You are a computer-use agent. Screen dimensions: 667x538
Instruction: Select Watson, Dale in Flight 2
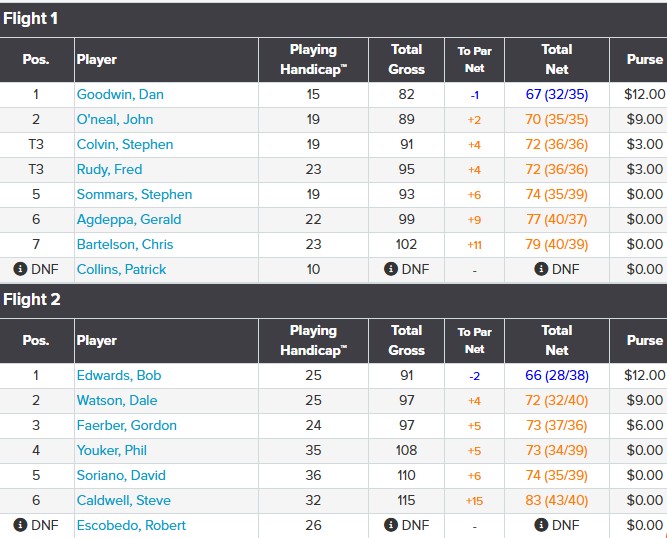[117, 400]
